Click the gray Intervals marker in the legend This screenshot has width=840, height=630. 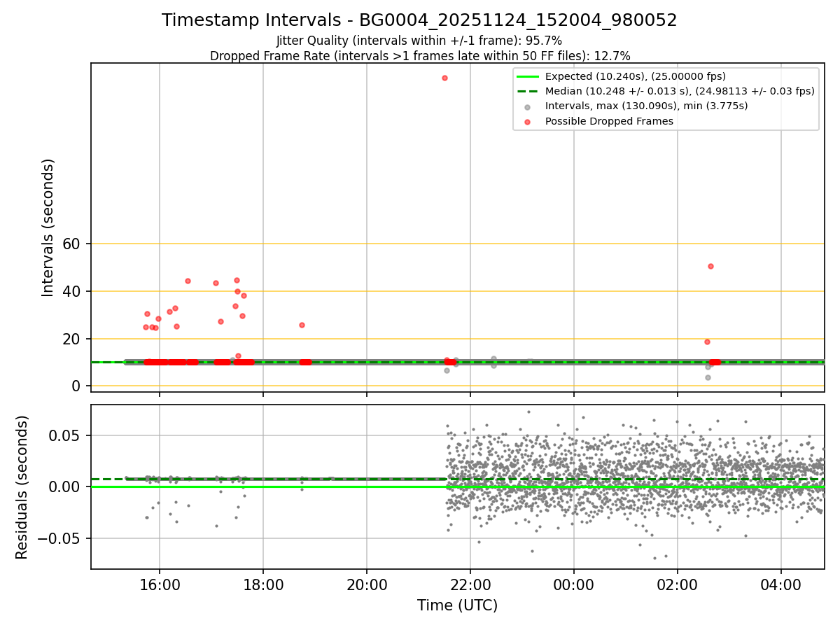tap(528, 106)
